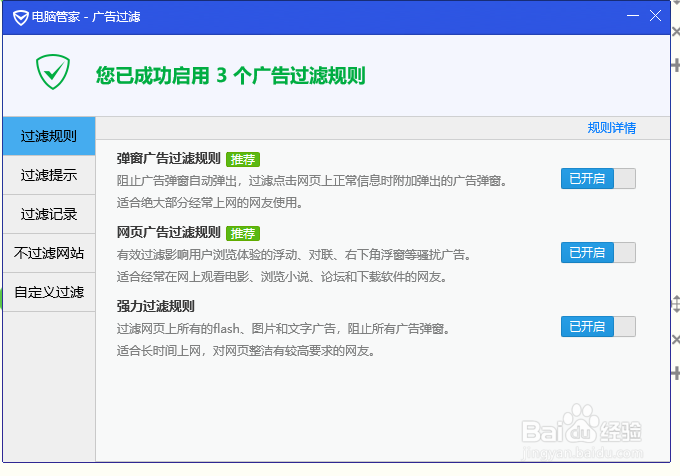Click the 推荐 badge beside 网页广告过滤规则
The width and height of the screenshot is (680, 476).
(x=243, y=234)
